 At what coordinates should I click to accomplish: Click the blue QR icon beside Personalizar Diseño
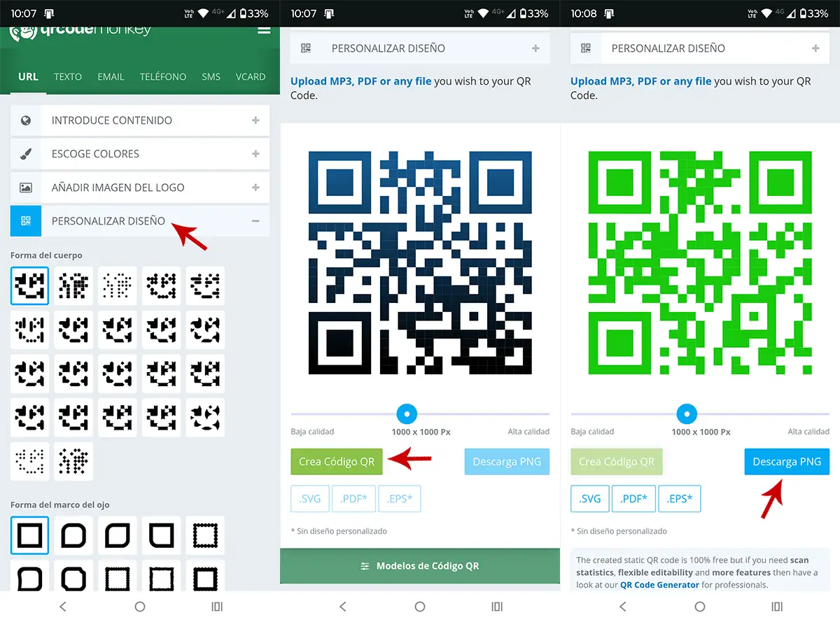tap(26, 221)
